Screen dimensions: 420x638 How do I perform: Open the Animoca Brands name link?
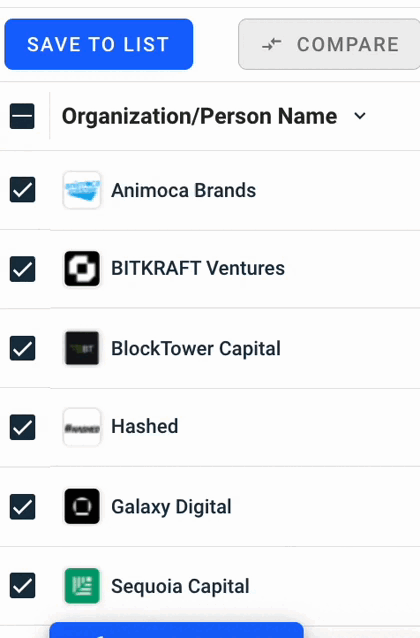click(184, 190)
